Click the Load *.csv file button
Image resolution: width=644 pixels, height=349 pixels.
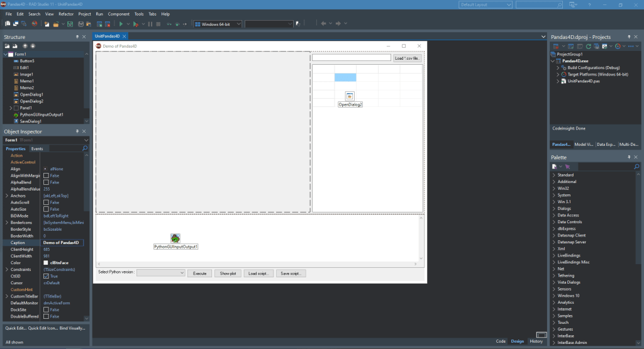click(408, 58)
